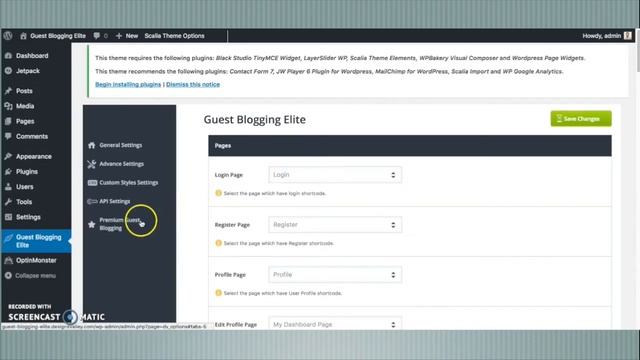Open the Login Page dropdown
The image size is (640, 360).
click(335, 175)
